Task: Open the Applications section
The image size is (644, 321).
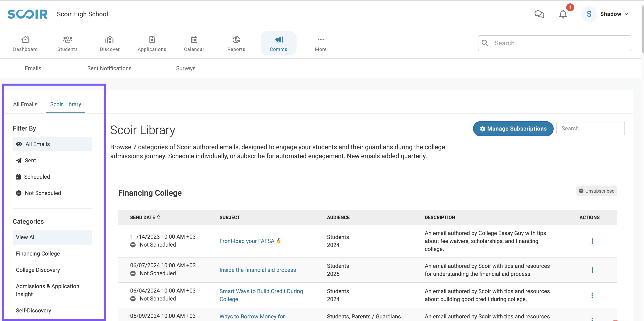Action: [x=152, y=43]
